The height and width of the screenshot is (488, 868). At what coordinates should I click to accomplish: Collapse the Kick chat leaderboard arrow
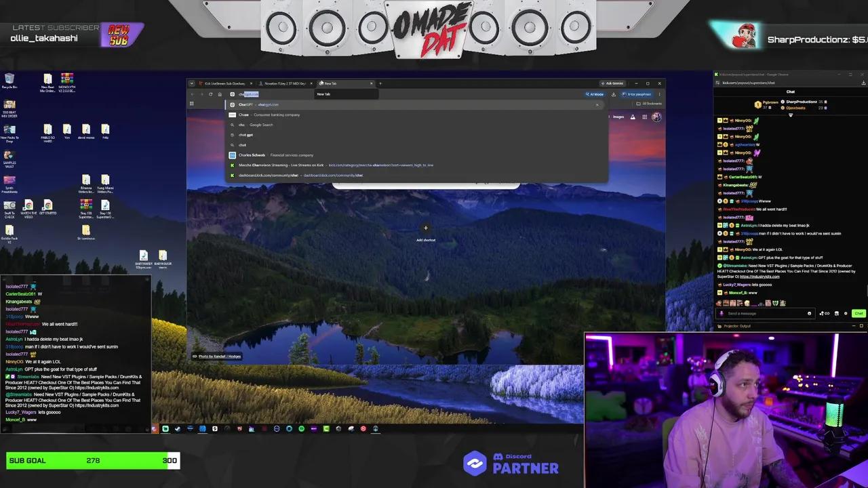coord(791,115)
